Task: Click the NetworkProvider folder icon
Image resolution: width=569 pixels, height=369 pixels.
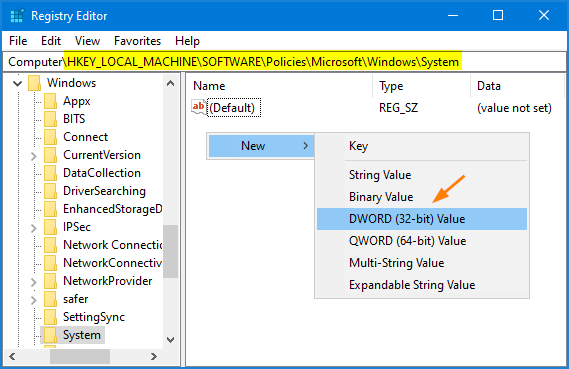Action: click(50, 281)
